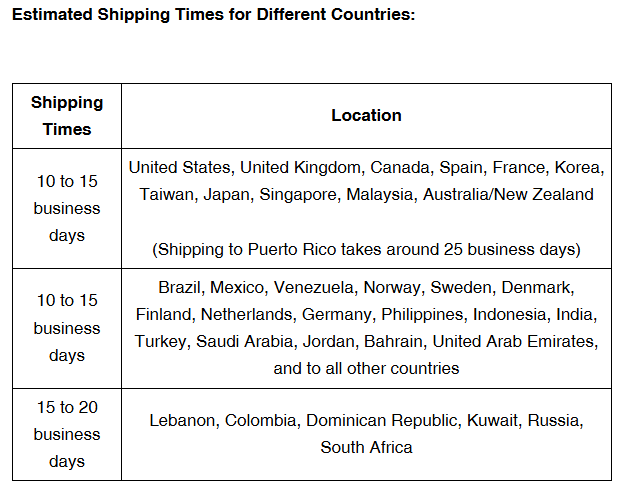Click "and to all other countries" text
This screenshot has width=620, height=486.
click(x=366, y=368)
